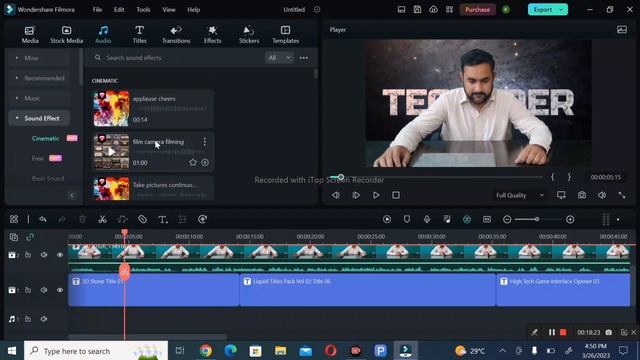Click the render preview icon
Screen dimensions: 640x360
387,219
